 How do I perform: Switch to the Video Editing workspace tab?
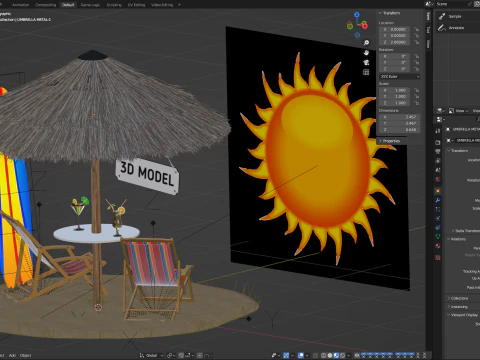pyautogui.click(x=162, y=5)
